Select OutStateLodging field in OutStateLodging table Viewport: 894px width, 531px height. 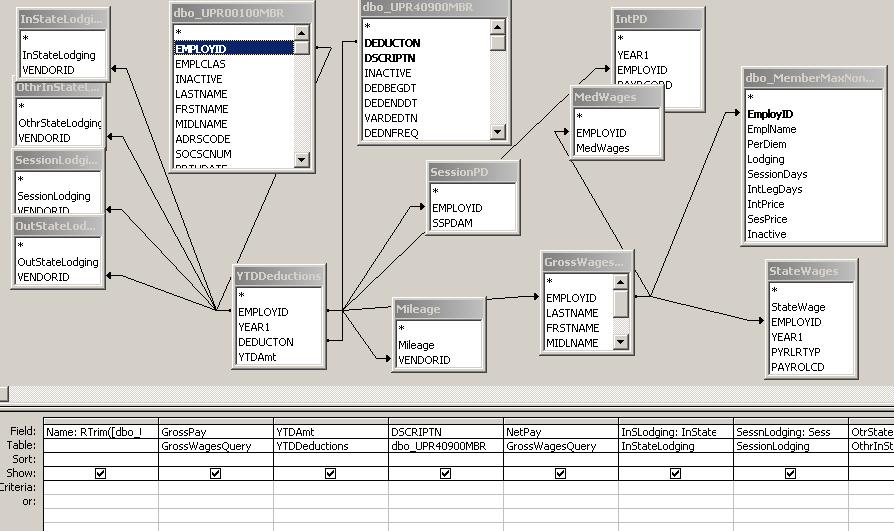point(58,262)
